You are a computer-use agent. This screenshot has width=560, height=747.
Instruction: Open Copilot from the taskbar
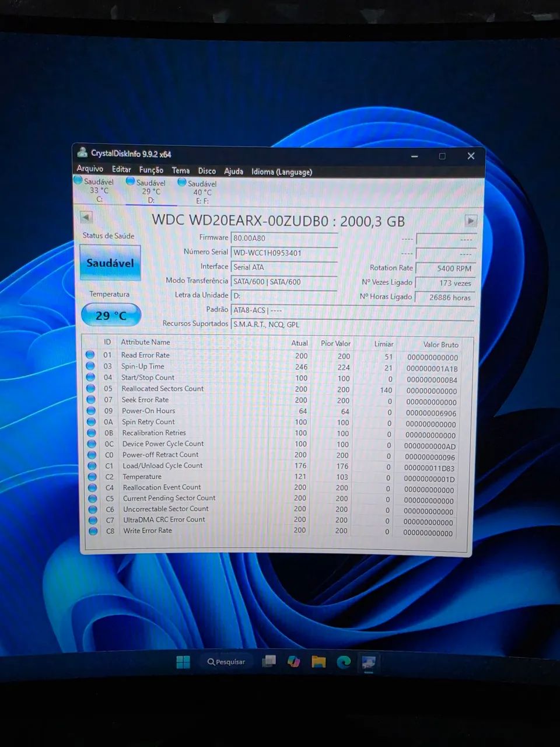(293, 661)
